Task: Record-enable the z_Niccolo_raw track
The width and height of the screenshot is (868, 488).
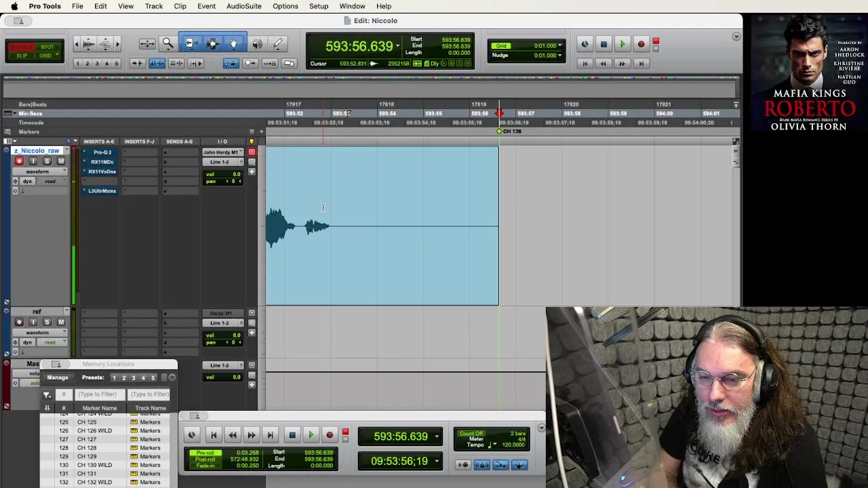Action: (x=19, y=161)
